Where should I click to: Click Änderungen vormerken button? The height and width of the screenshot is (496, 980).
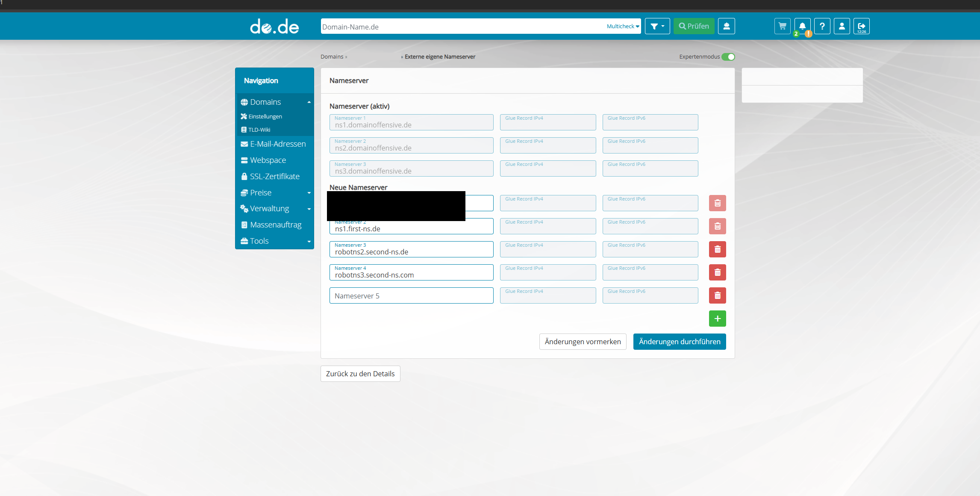coord(583,342)
